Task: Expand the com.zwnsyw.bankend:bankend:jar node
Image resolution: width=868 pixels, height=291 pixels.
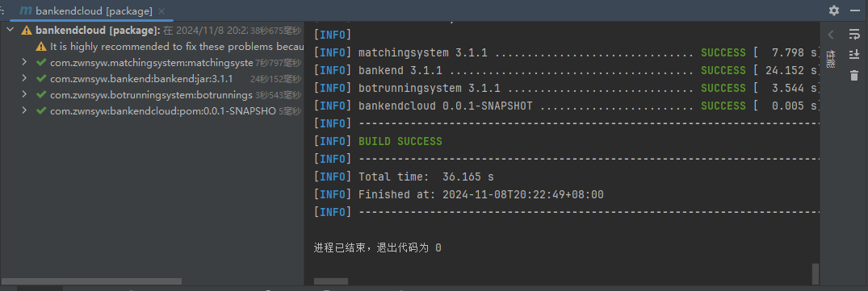Action: [24, 78]
